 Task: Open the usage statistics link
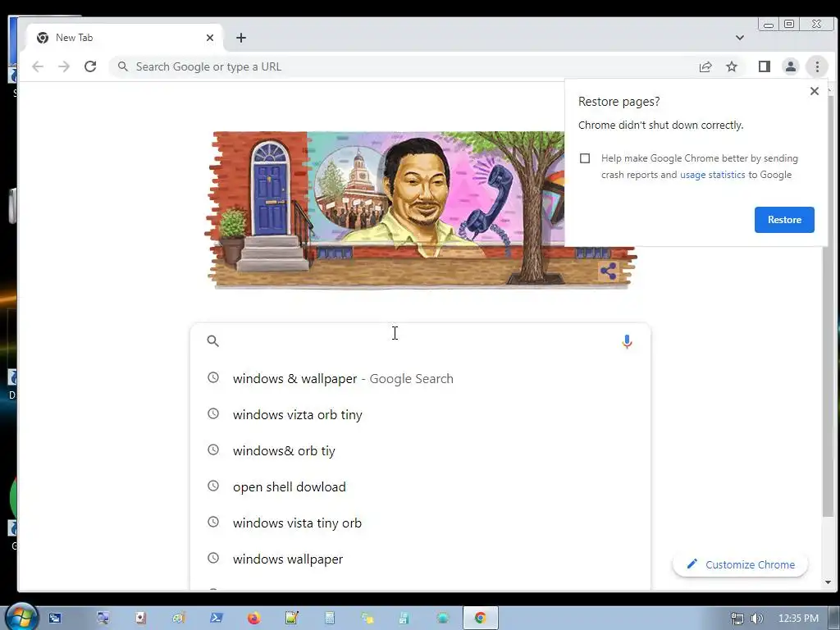[x=713, y=175]
